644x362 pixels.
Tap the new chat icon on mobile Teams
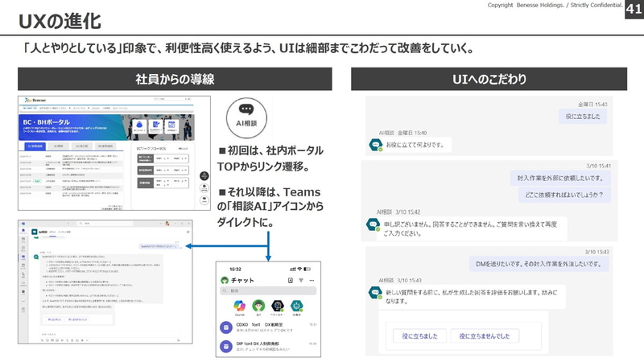pos(291,280)
